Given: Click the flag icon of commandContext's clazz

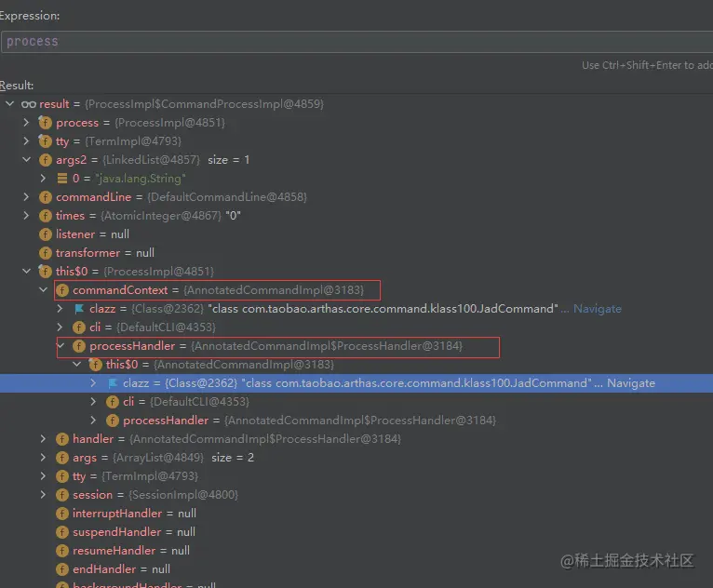Looking at the screenshot, I should 79,309.
